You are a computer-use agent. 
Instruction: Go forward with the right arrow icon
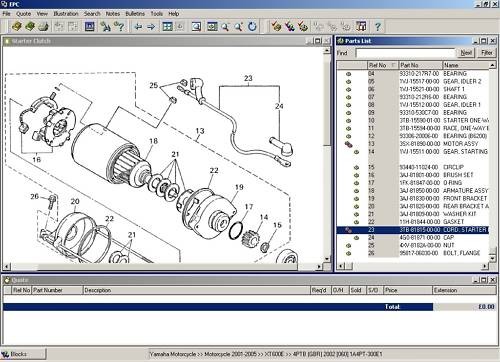click(151, 27)
